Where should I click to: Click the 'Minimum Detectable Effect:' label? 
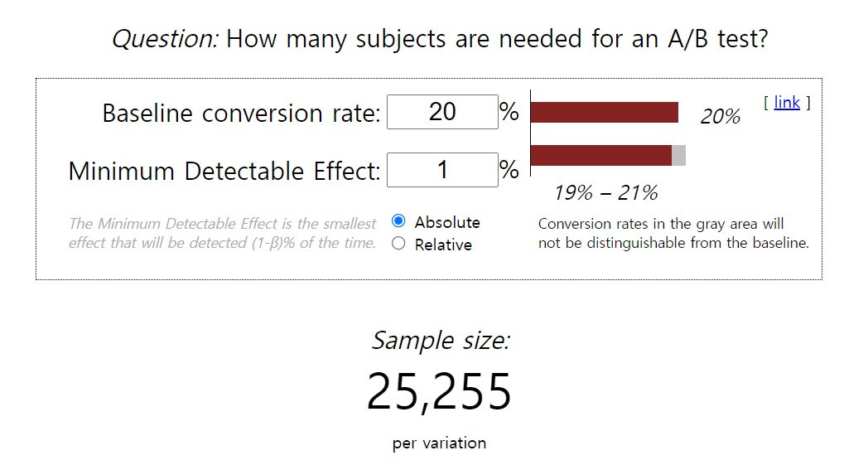(x=224, y=171)
